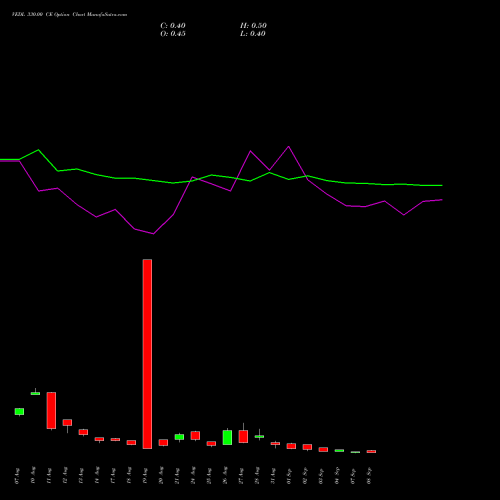500x500 pixels.
Task: Select the last red candle for 08 Sep
Action: (371, 451)
